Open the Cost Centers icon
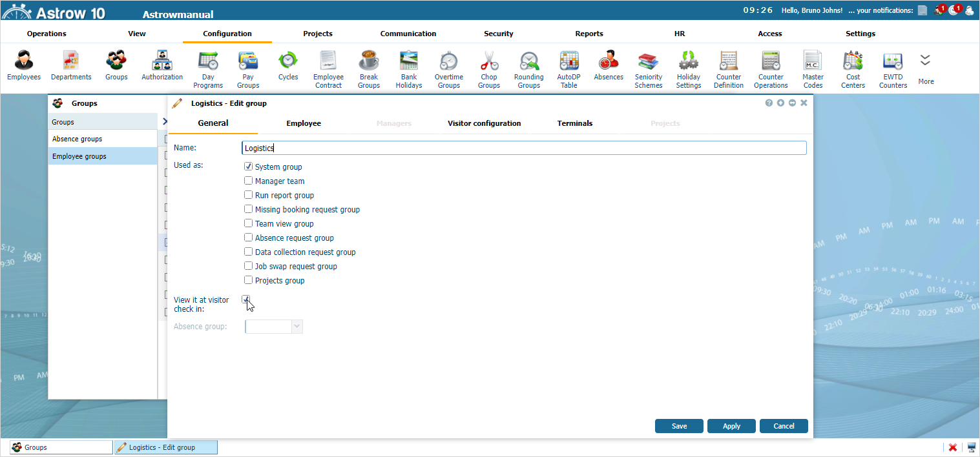980x457 pixels. [x=853, y=62]
